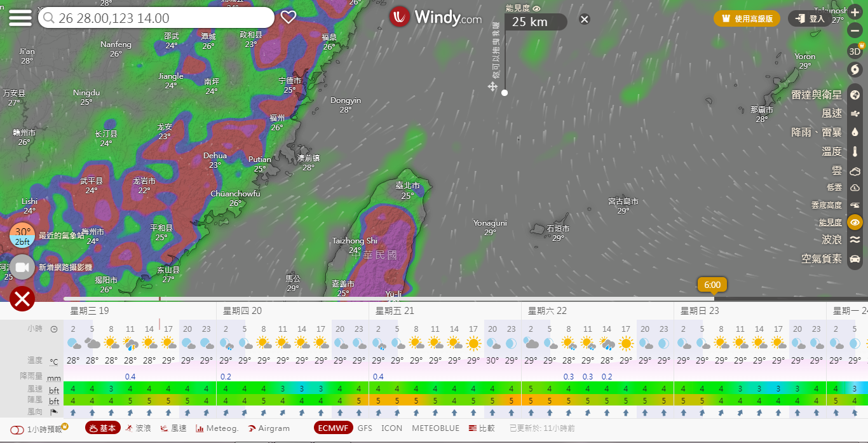Open Windy.com logo home link
The width and height of the screenshot is (868, 443).
tap(436, 17)
